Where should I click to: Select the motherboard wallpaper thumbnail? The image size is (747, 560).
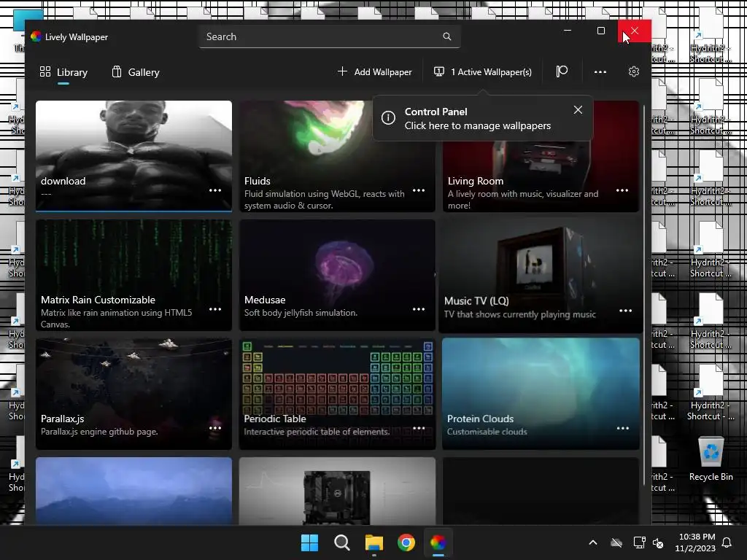click(x=337, y=491)
